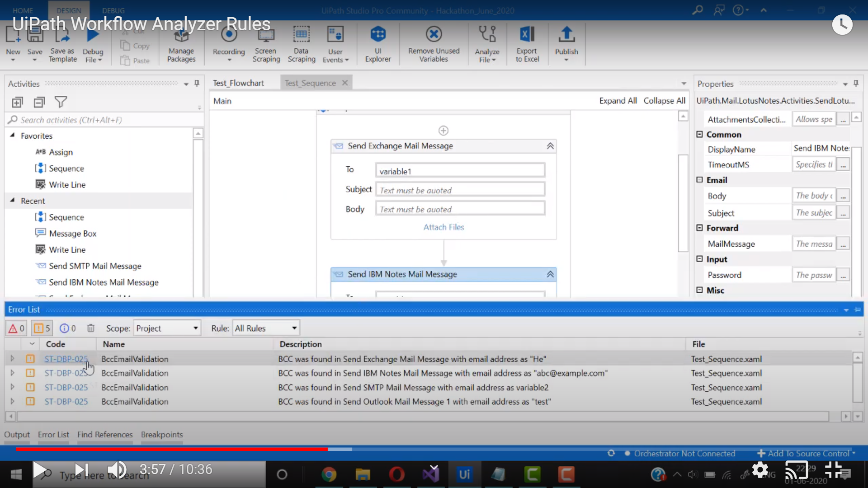Screen dimensions: 868x488
Task: Click the designer vertical scrollbar
Action: [683, 203]
